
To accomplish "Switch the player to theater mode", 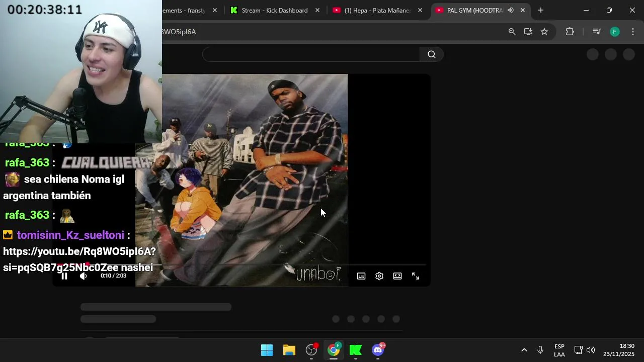I will tap(397, 276).
